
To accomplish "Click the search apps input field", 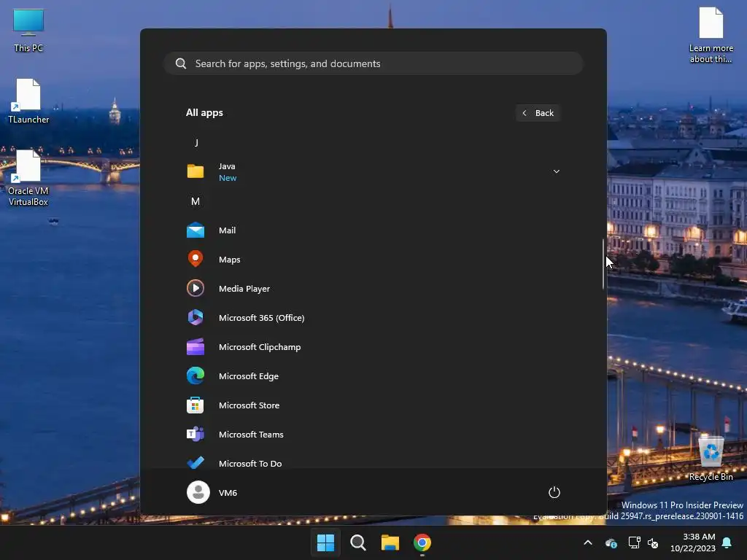I will coord(373,63).
